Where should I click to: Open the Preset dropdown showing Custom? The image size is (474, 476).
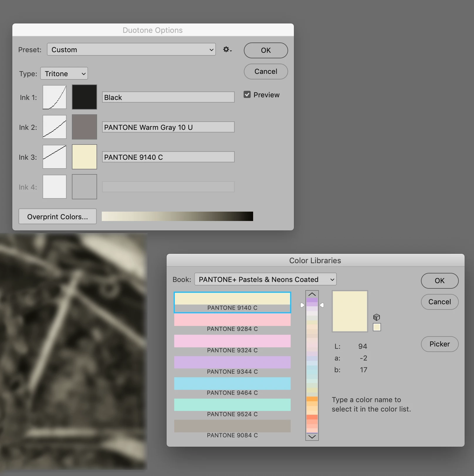131,50
